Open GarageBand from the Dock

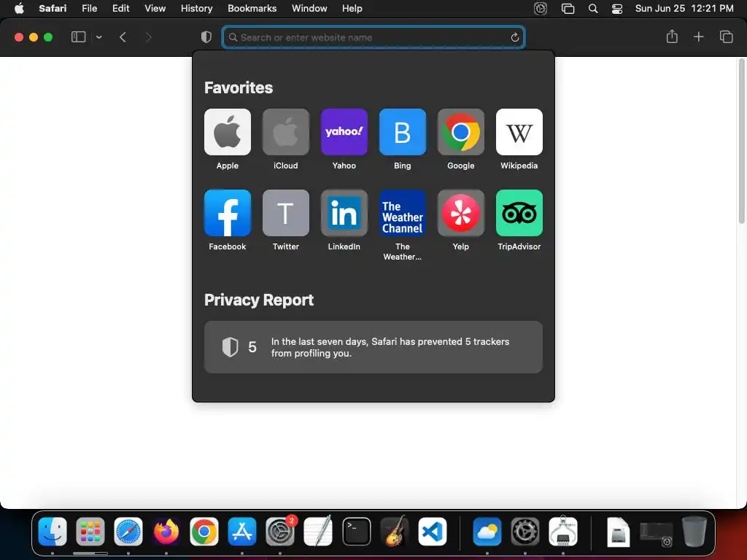point(395,532)
